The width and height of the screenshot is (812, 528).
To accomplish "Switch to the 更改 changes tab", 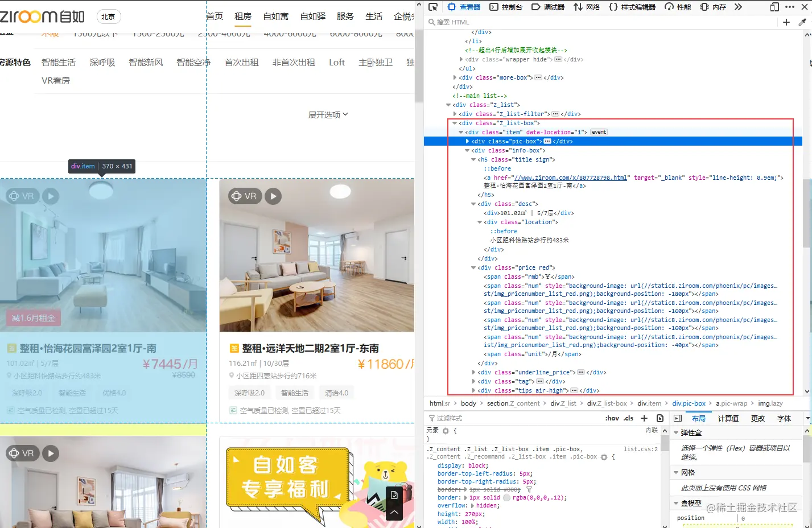I will coord(758,418).
